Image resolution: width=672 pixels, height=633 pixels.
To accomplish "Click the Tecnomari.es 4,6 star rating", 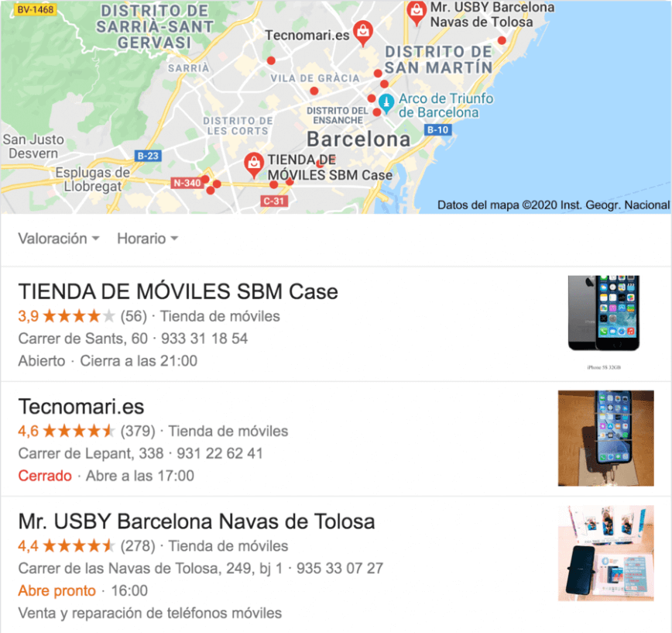I will [x=66, y=431].
